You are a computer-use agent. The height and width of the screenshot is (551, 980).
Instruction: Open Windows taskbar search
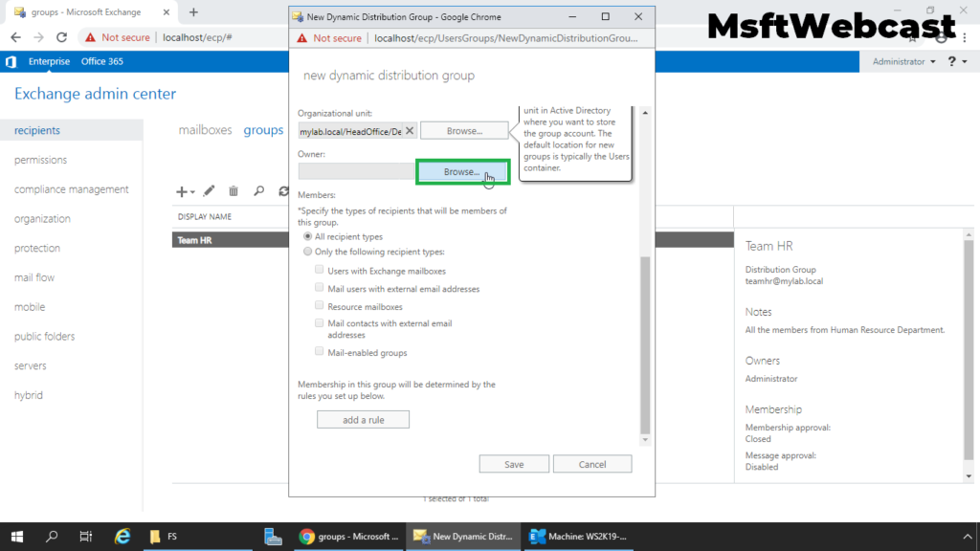point(52,536)
